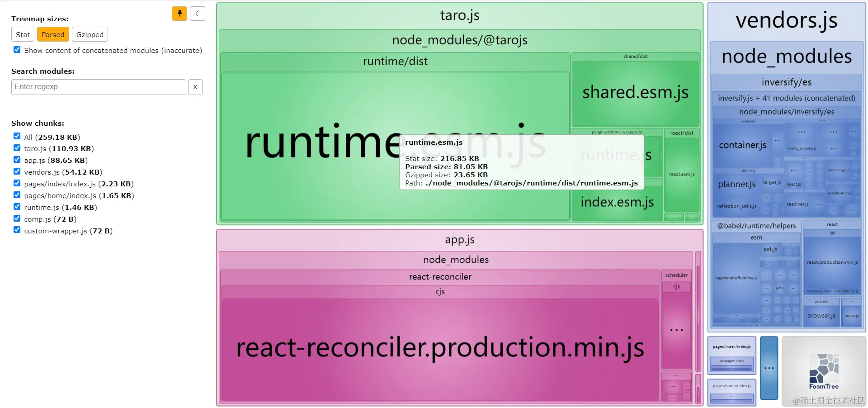Select the browser.js module block
The image size is (868, 408).
click(821, 316)
